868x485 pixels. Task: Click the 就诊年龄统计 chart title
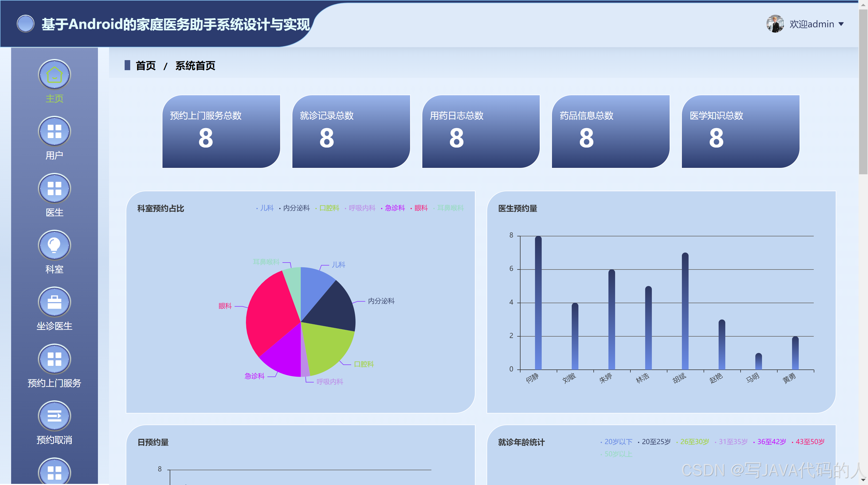(x=521, y=442)
